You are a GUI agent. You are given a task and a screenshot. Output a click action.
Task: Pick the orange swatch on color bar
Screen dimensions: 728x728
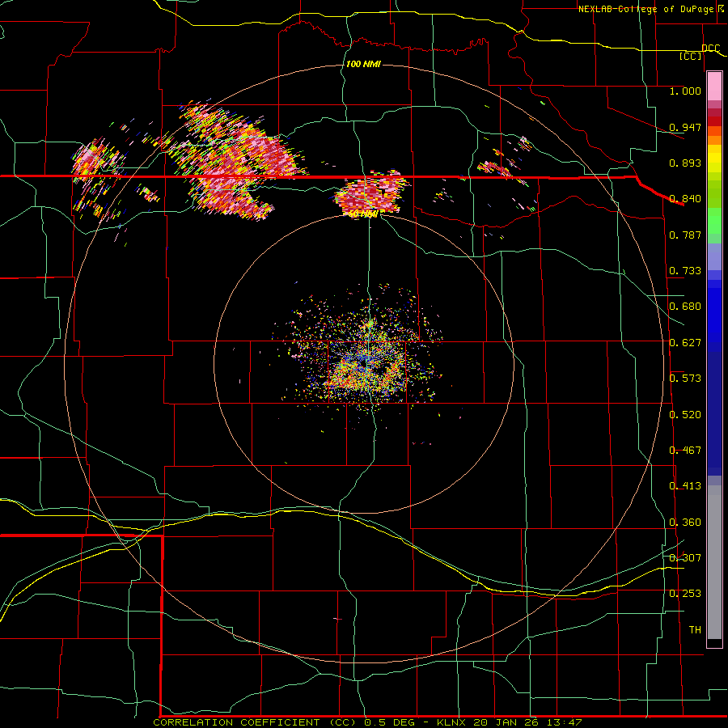[714, 140]
